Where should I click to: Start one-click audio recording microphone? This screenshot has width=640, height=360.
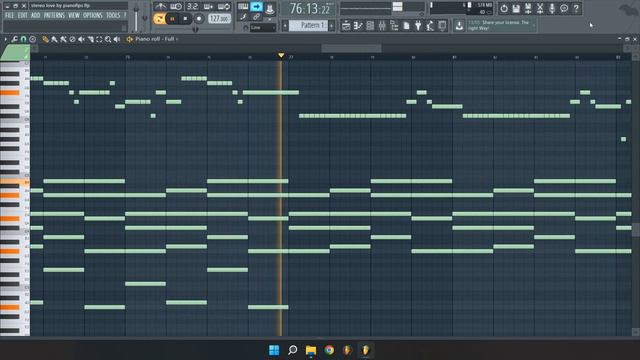pos(552,8)
